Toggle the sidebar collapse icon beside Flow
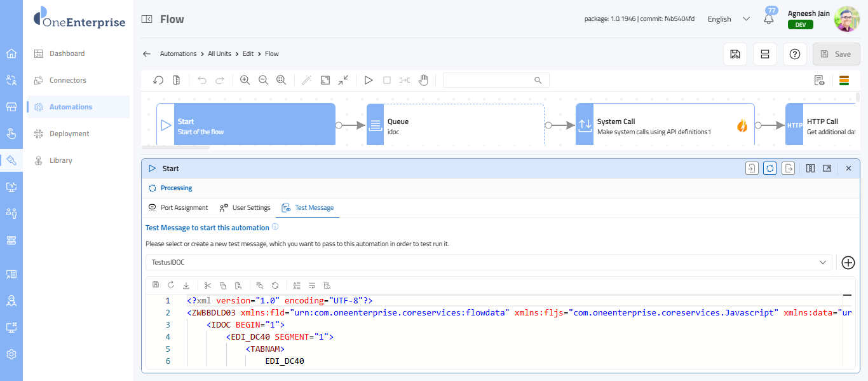 coord(147,19)
